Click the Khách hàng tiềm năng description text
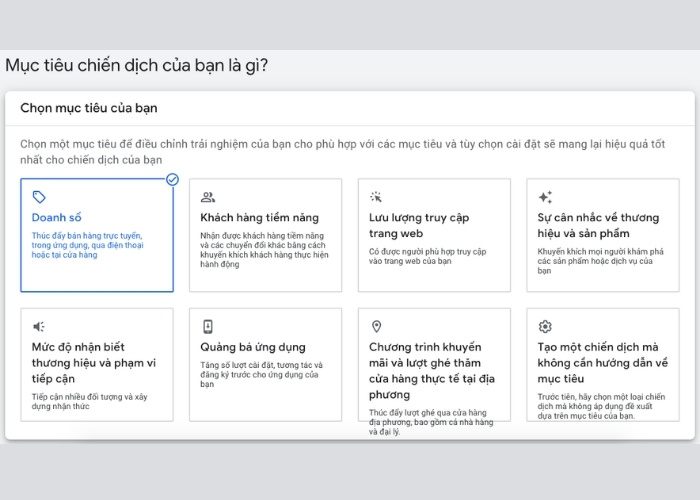The image size is (700, 500). pyautogui.click(x=262, y=251)
